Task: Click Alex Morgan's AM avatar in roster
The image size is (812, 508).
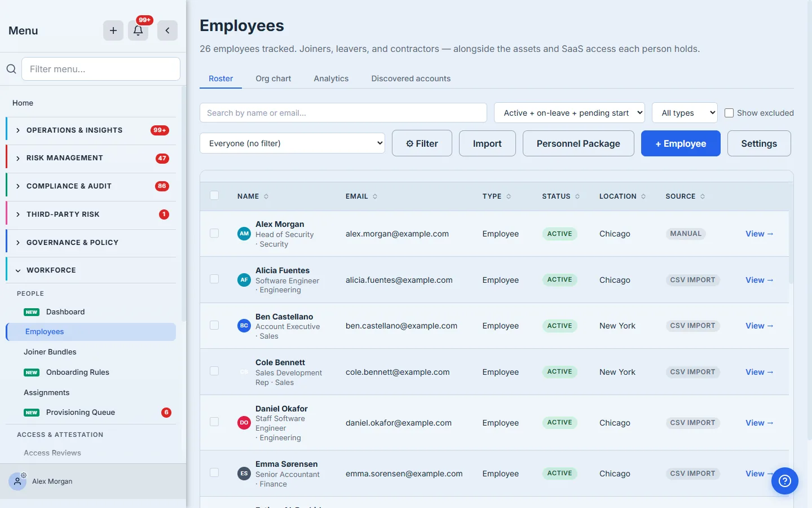Action: pos(244,234)
